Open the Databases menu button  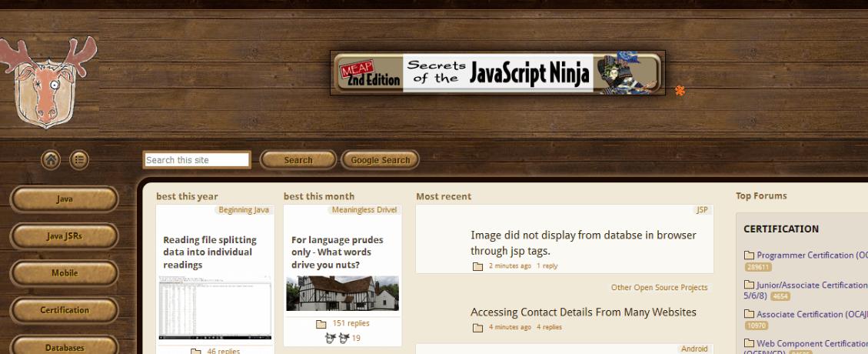pyautogui.click(x=65, y=346)
